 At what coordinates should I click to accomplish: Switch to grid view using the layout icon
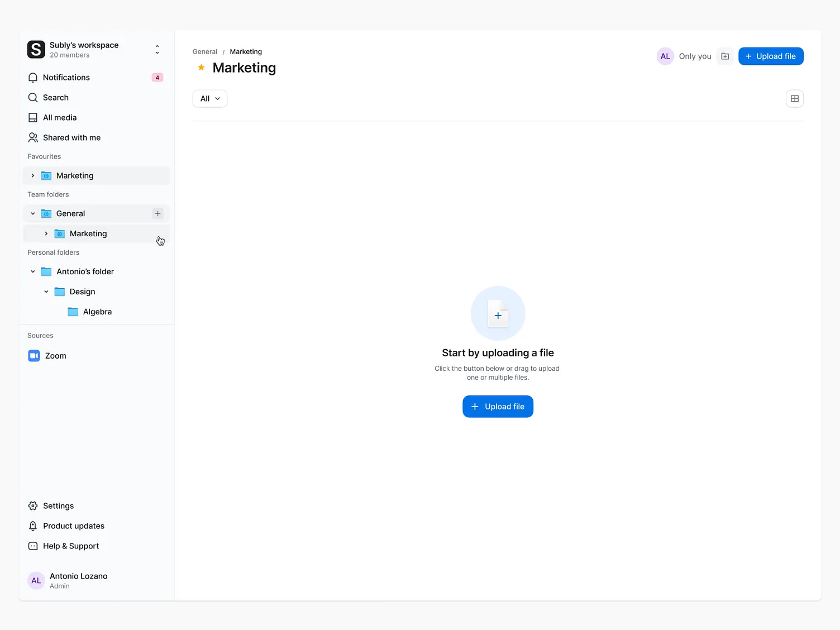click(x=794, y=98)
